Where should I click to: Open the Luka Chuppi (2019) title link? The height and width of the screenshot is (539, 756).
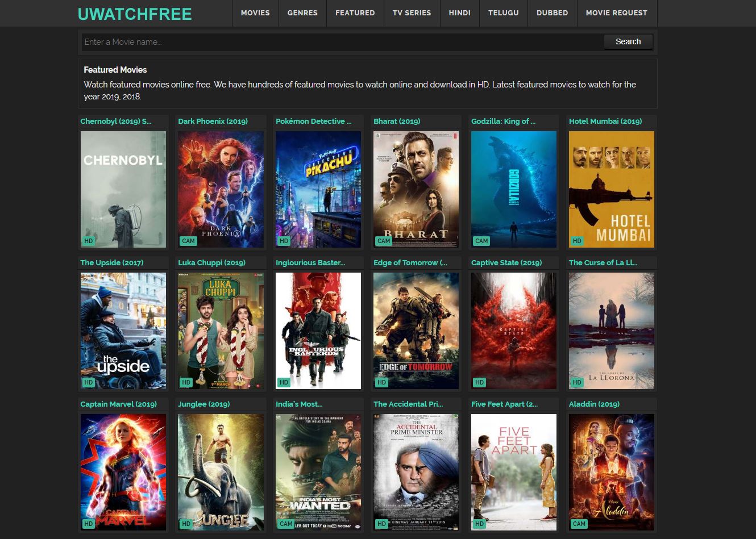[211, 262]
